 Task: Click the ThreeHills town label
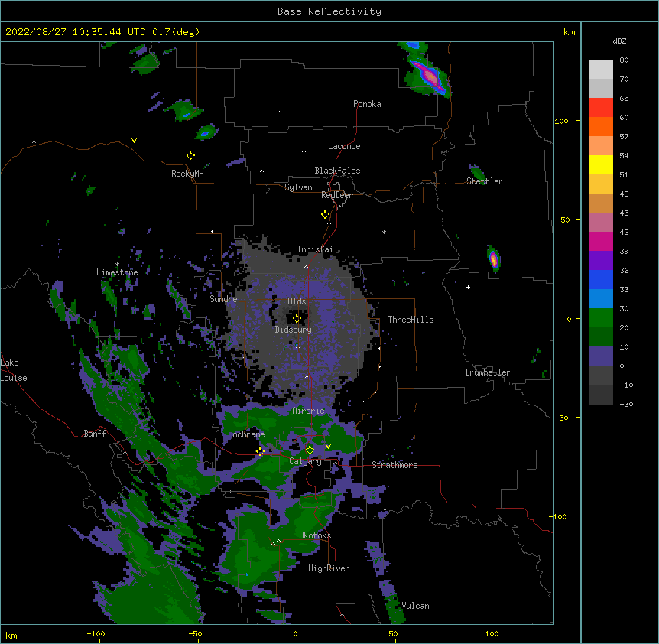point(411,320)
